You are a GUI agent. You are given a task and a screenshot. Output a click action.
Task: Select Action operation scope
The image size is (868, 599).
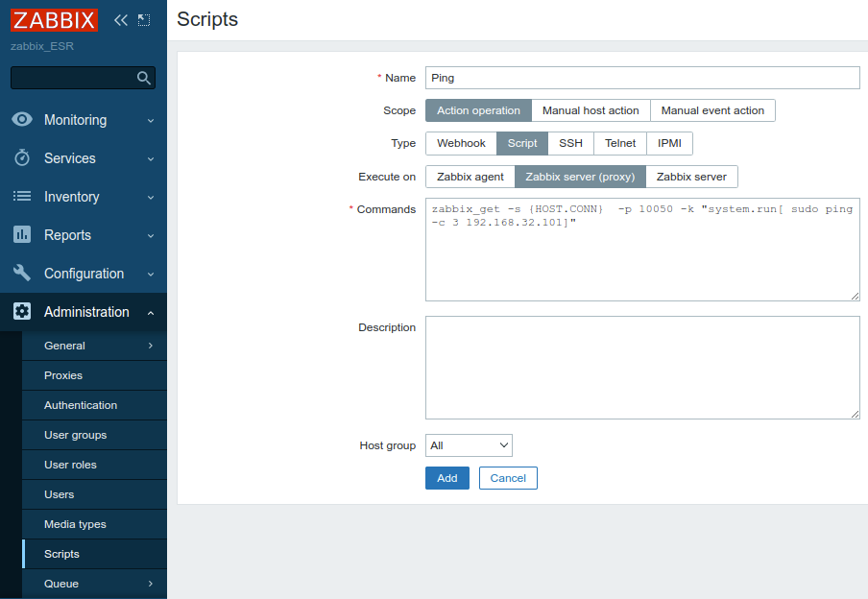(x=478, y=110)
